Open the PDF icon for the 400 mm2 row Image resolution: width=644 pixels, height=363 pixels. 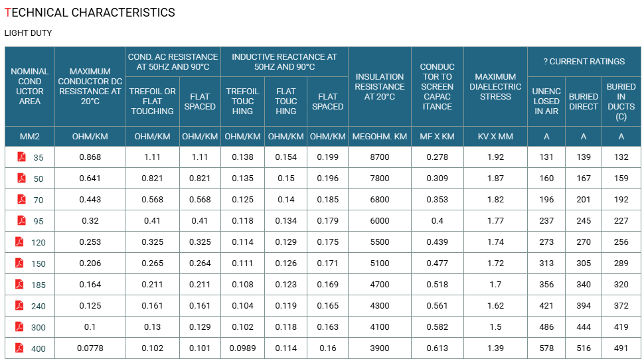[19, 348]
